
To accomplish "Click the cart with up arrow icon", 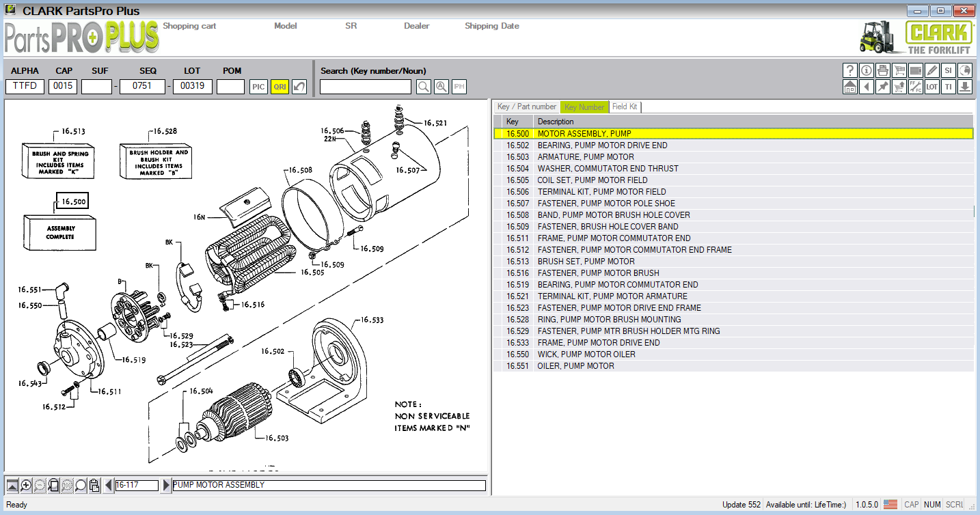I will click(x=899, y=87).
